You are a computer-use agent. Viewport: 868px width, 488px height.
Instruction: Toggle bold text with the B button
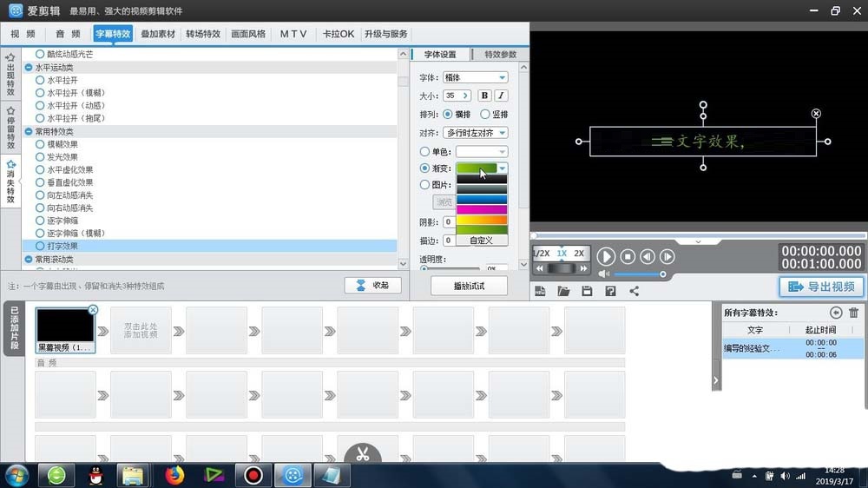[484, 96]
